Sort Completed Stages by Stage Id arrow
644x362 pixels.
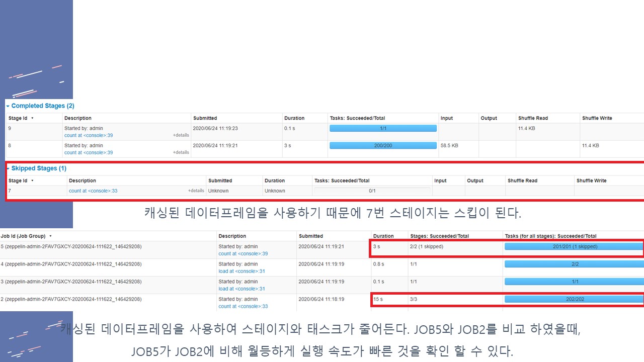(32, 118)
